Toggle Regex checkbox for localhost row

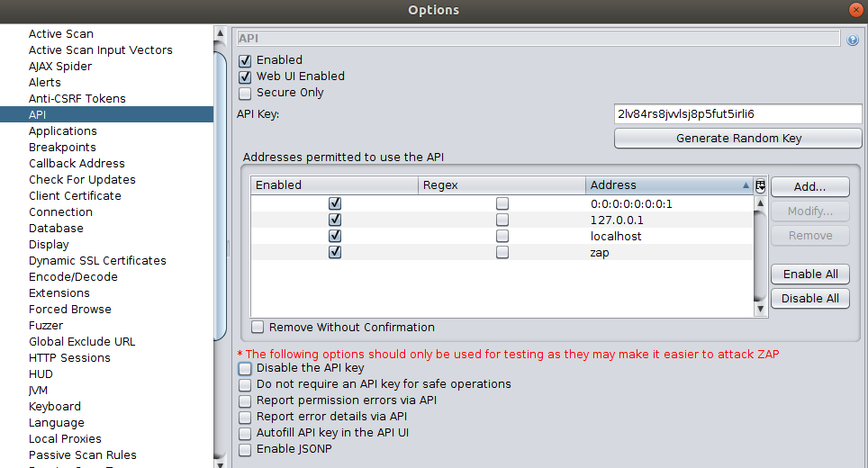[502, 237]
